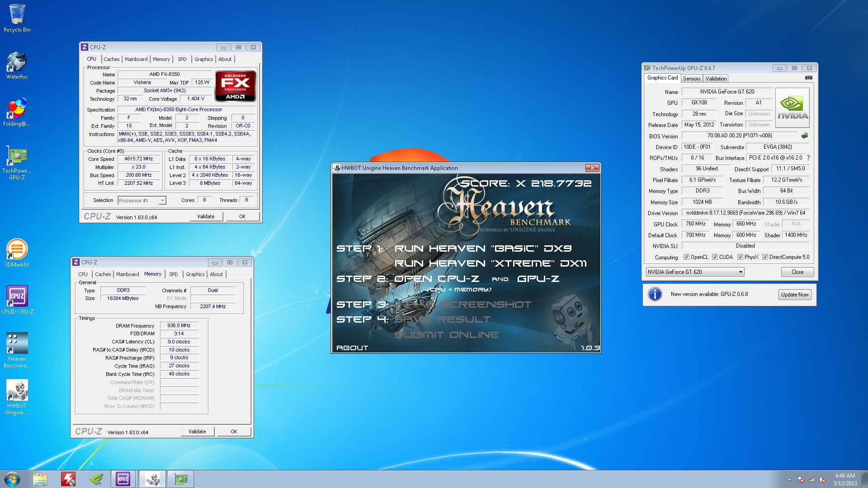This screenshot has width=868, height=488.
Task: Switch to Caches tab in upper CPU-Z
Action: coord(111,59)
